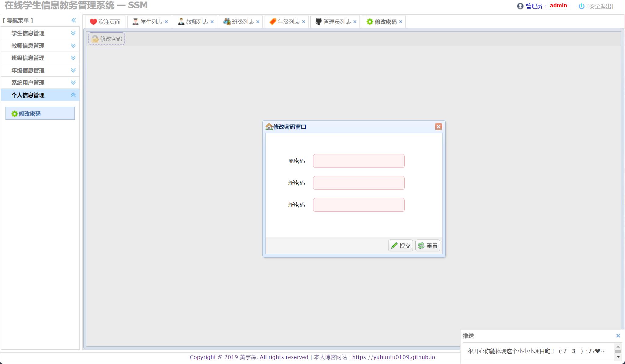Image resolution: width=625 pixels, height=364 pixels.
Task: Close the 修改密码窗口 dialog
Action: [438, 127]
